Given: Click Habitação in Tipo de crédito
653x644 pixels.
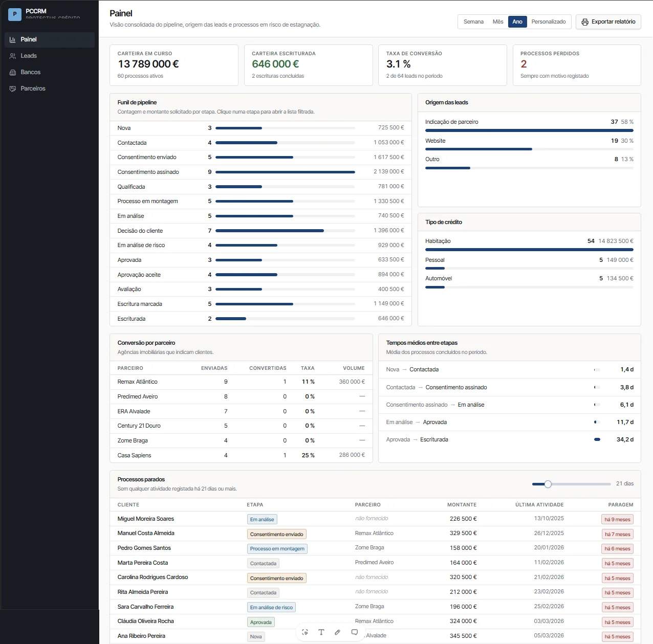Looking at the screenshot, I should pyautogui.click(x=529, y=245).
